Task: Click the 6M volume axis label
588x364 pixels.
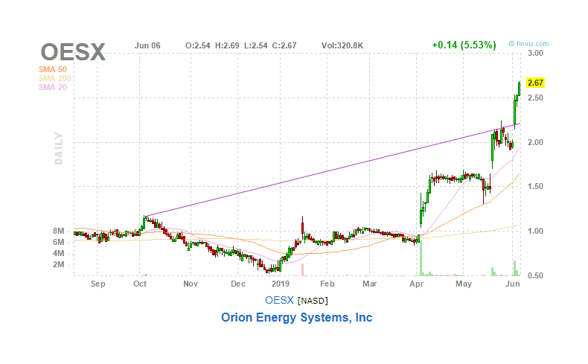Action: tap(59, 243)
